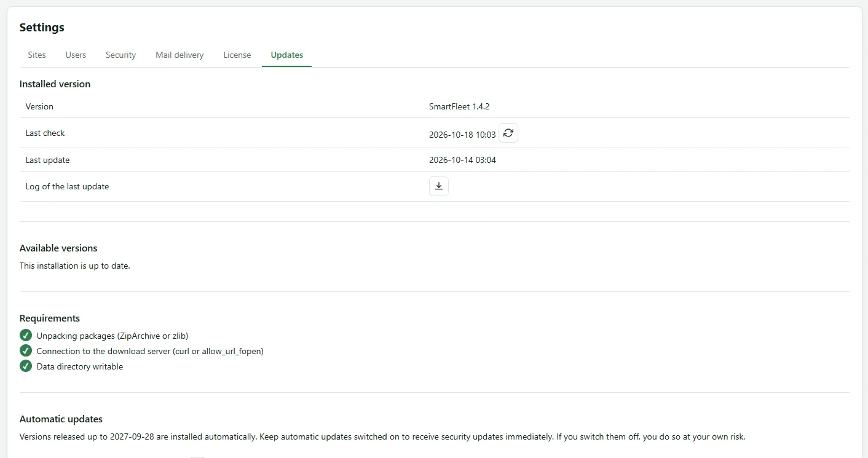Click the automatic updates description paragraph

(x=382, y=437)
